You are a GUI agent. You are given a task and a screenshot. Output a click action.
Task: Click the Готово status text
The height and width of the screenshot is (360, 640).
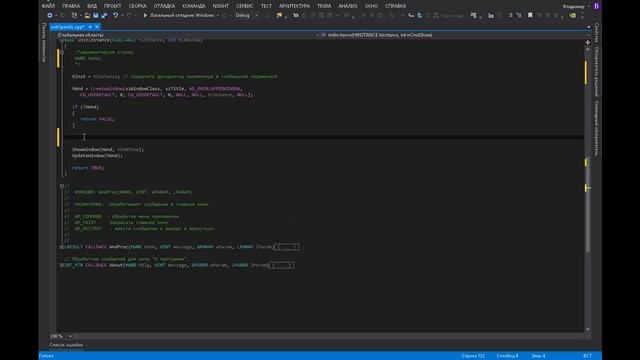[x=46, y=356]
